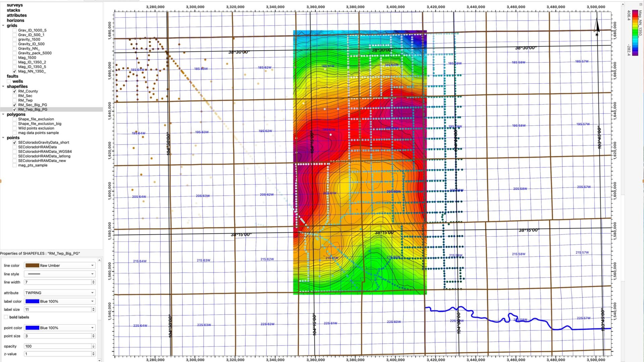Select Shape_file_exclusion_big polygon entry
644x362 pixels.
click(x=40, y=124)
